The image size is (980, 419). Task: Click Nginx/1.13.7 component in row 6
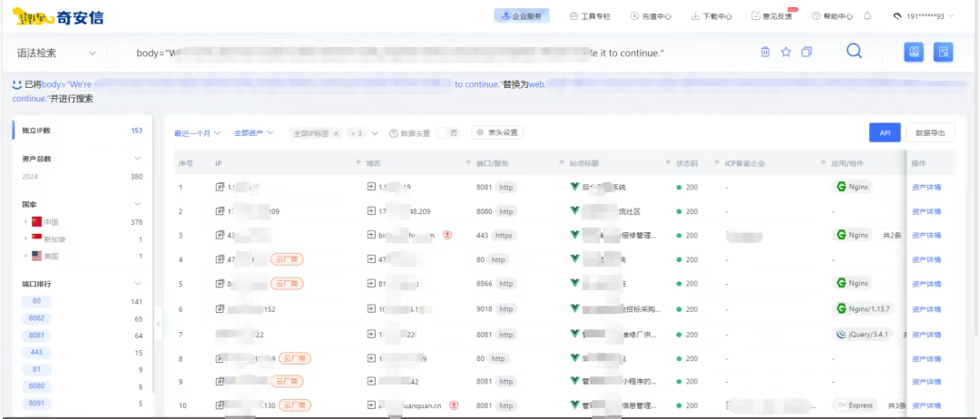865,308
